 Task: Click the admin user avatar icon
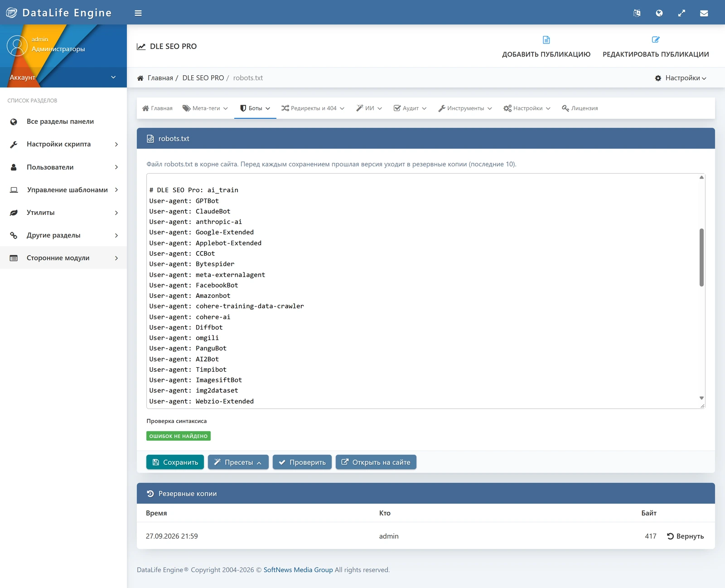17,46
